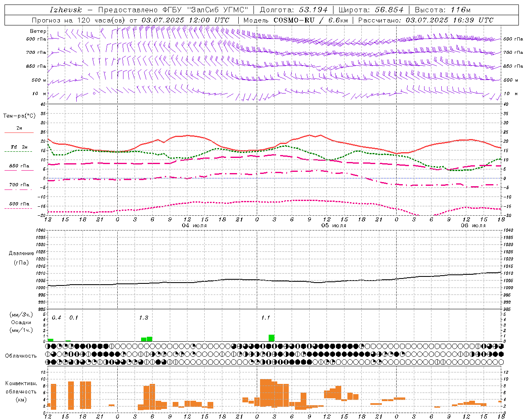
Task: Click the dotted 500 гПа legend line sample
Action: point(18,209)
